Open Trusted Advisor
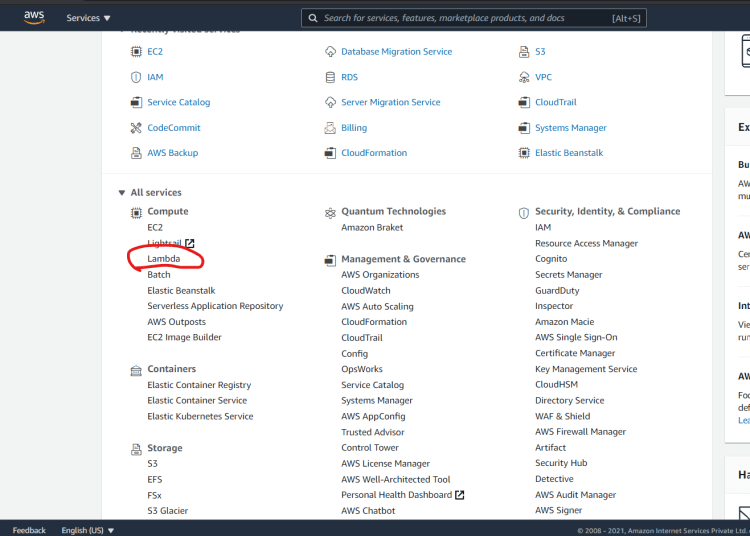This screenshot has width=750, height=536. (373, 432)
